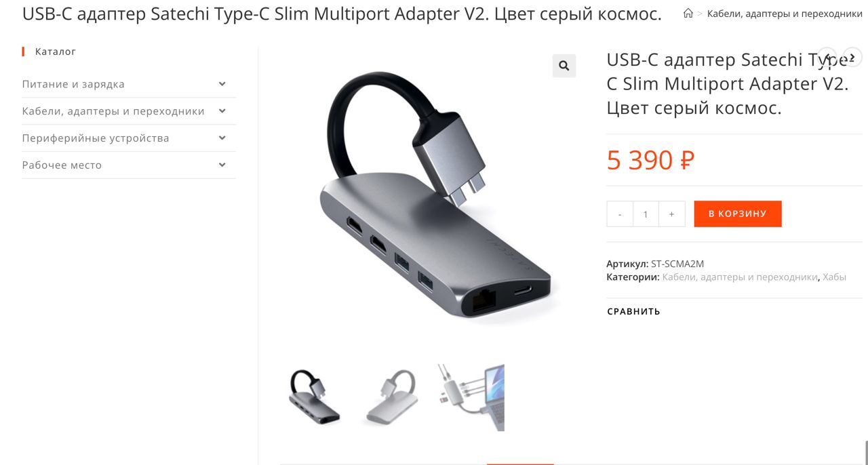Go to next product arrow
The width and height of the screenshot is (868, 465).
click(852, 57)
